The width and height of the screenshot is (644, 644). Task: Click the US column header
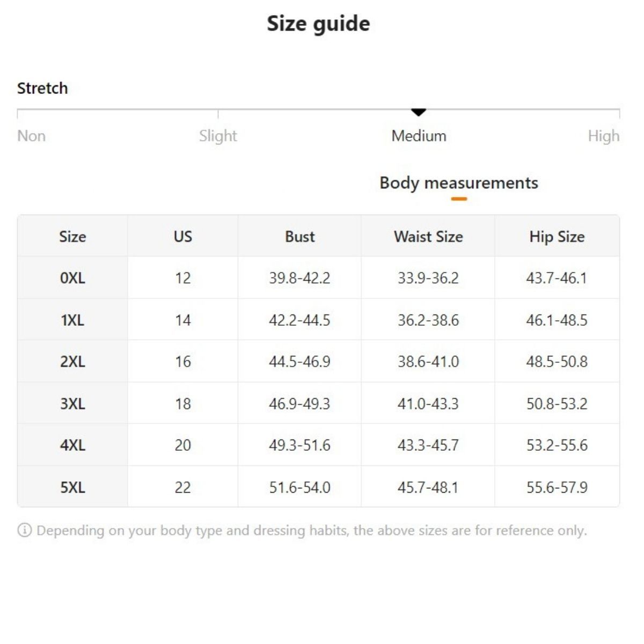click(x=182, y=237)
